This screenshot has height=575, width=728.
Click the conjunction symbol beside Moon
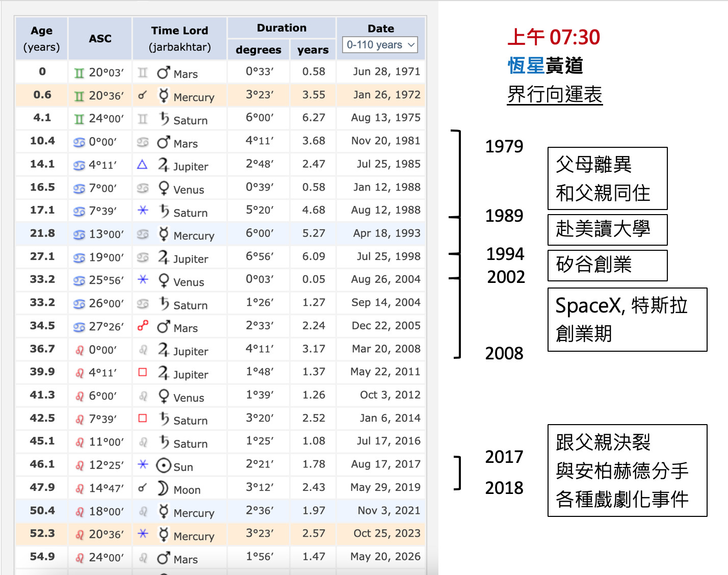click(x=143, y=488)
